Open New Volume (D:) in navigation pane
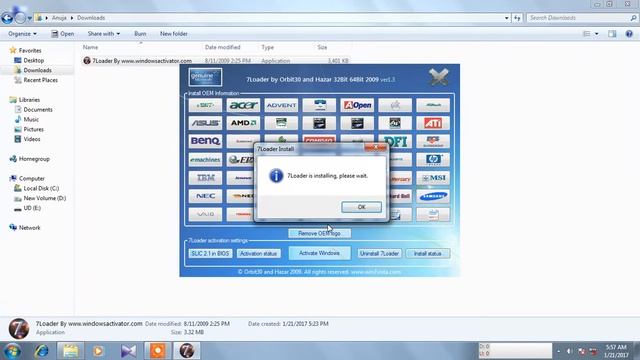The width and height of the screenshot is (640, 360). click(x=44, y=198)
